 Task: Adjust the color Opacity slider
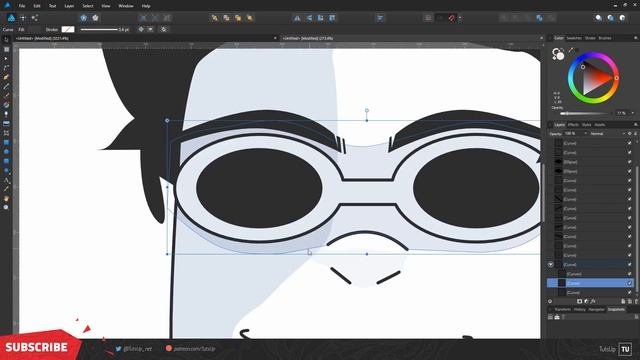[x=585, y=113]
